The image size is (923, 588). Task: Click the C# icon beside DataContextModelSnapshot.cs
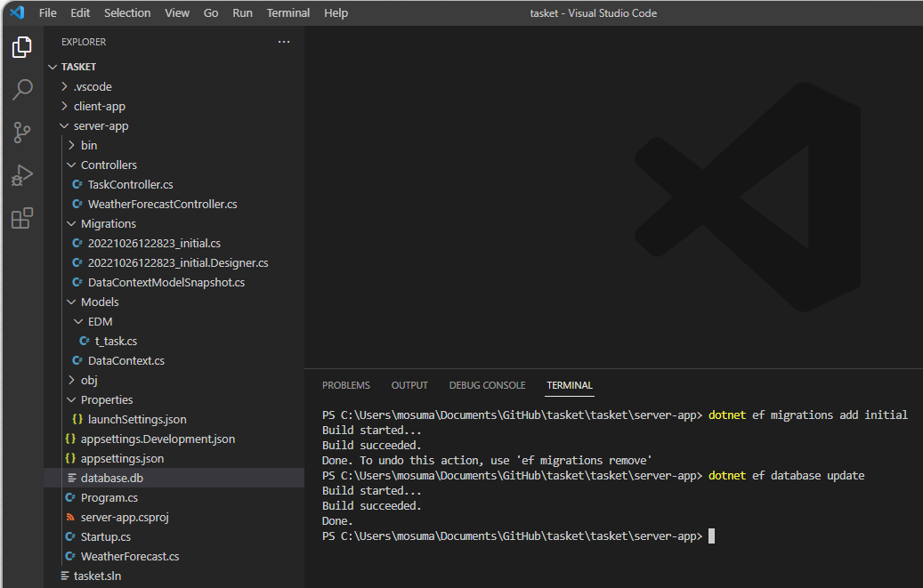tap(77, 282)
